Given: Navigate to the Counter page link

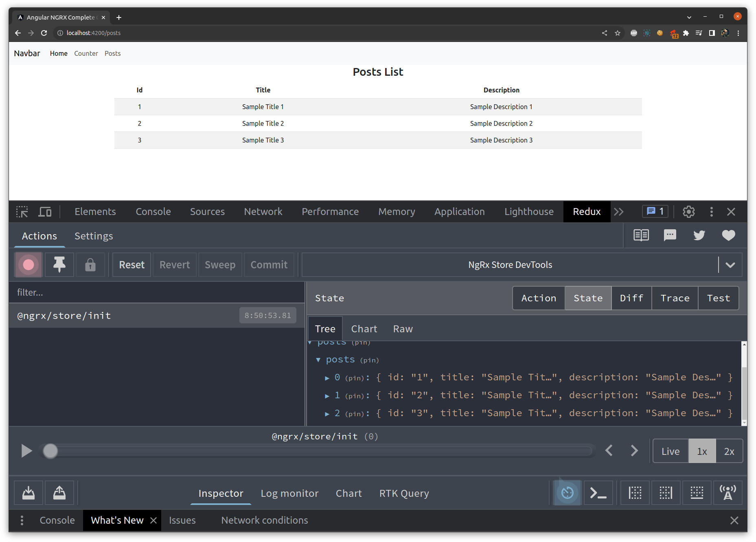Looking at the screenshot, I should (86, 53).
